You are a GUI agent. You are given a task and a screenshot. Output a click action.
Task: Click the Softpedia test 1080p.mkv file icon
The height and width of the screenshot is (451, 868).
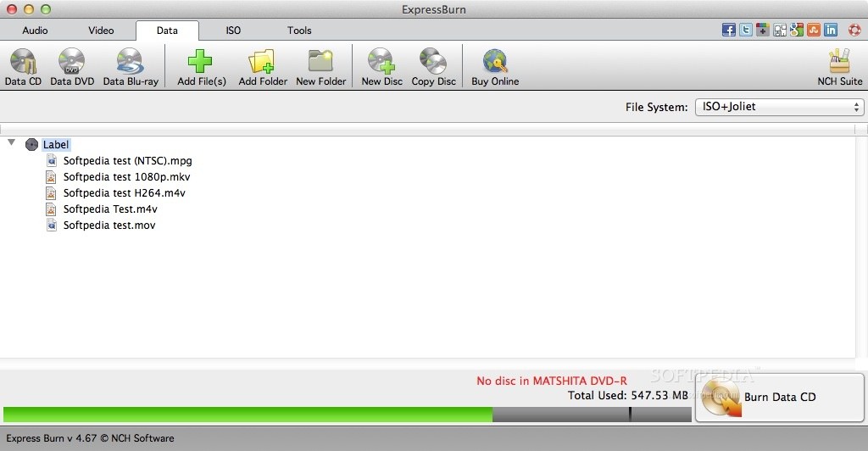52,176
